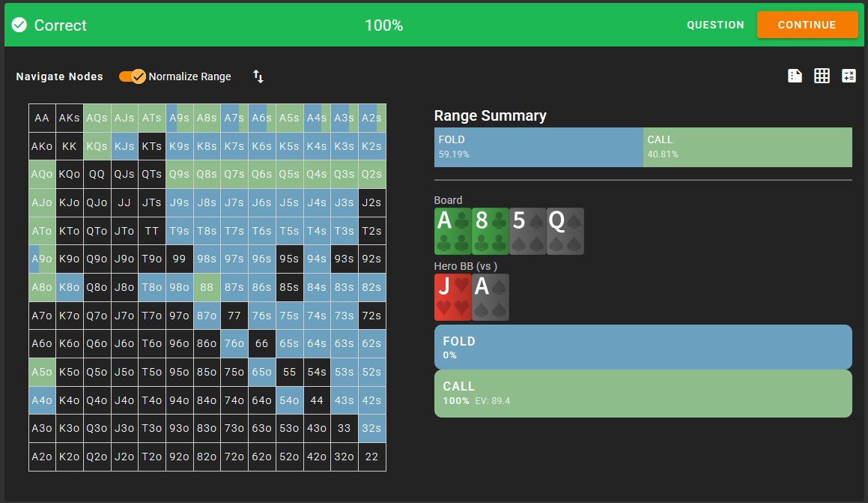Select the A2o cell in range grid

click(x=42, y=457)
